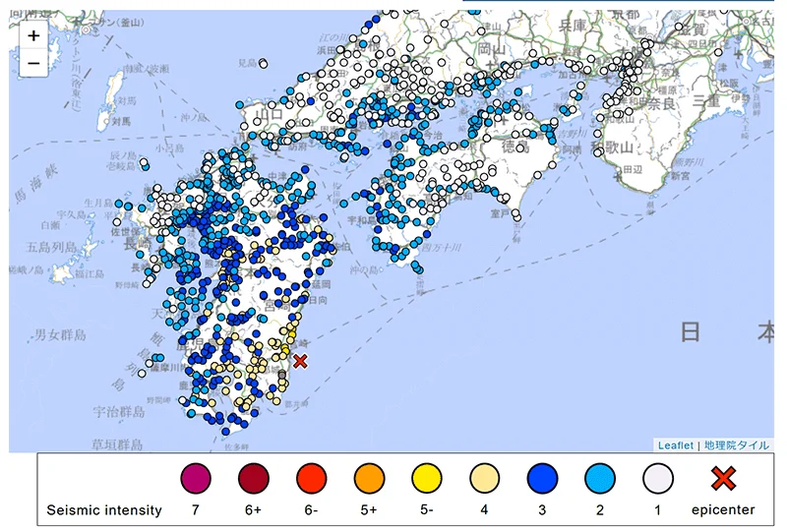
Task: Click the 田辺 label on map
Action: pos(633,170)
